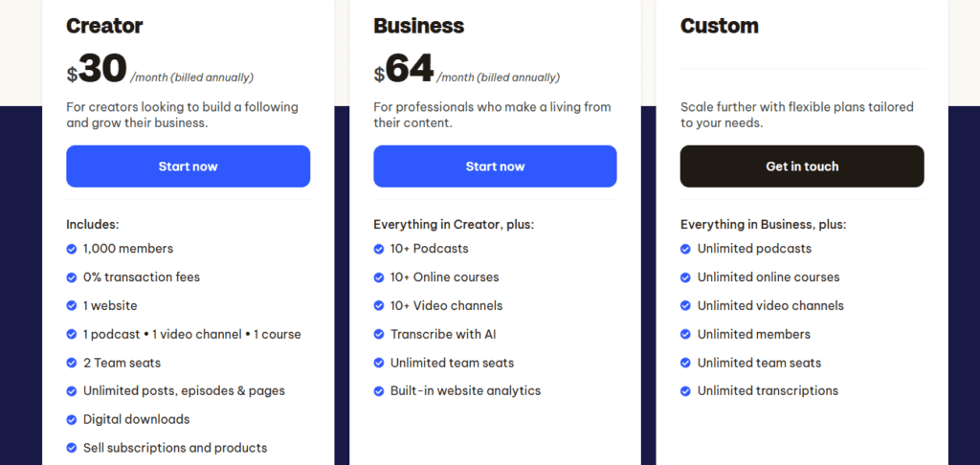Image resolution: width=980 pixels, height=465 pixels.
Task: Select the Business plan heading
Action: pos(418,26)
